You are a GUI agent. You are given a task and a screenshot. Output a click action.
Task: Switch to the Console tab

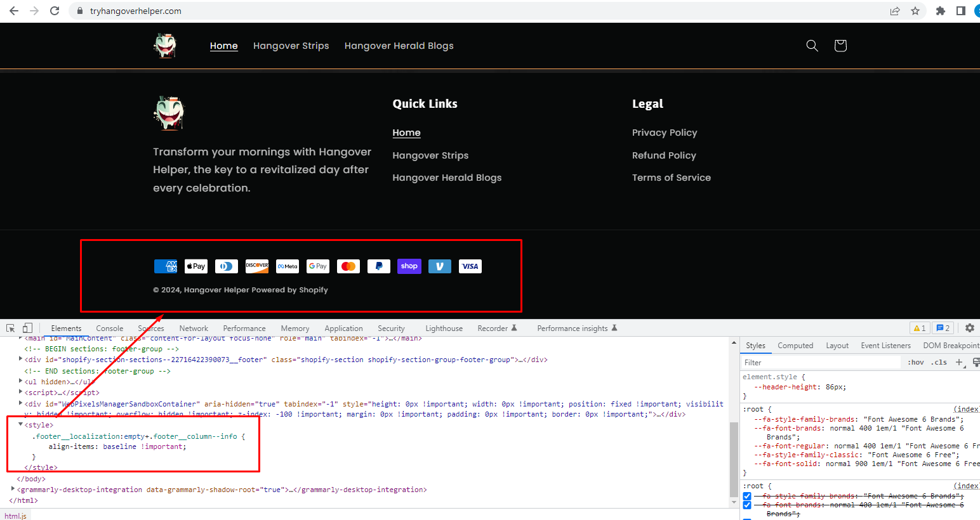click(110, 328)
